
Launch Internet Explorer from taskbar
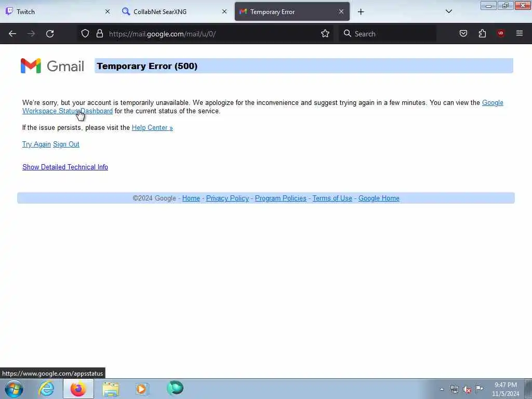[46, 389]
